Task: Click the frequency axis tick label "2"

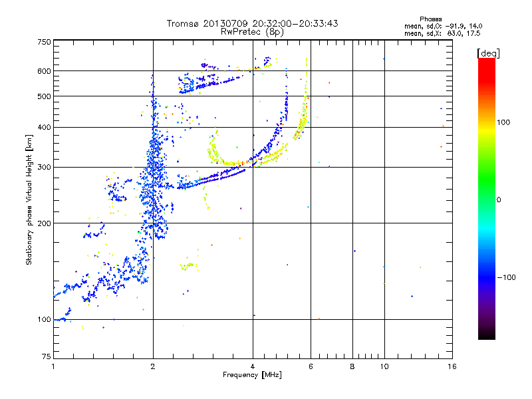Action: click(x=153, y=367)
